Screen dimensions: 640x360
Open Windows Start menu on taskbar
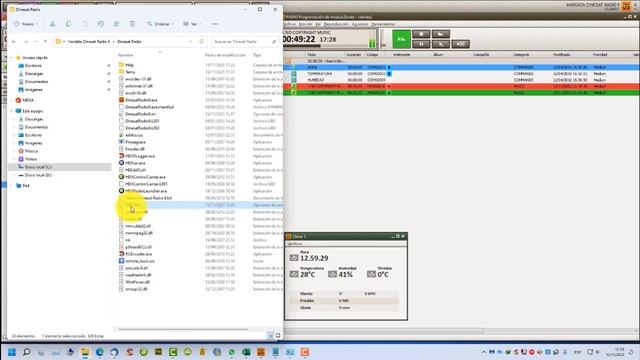pos(12,352)
